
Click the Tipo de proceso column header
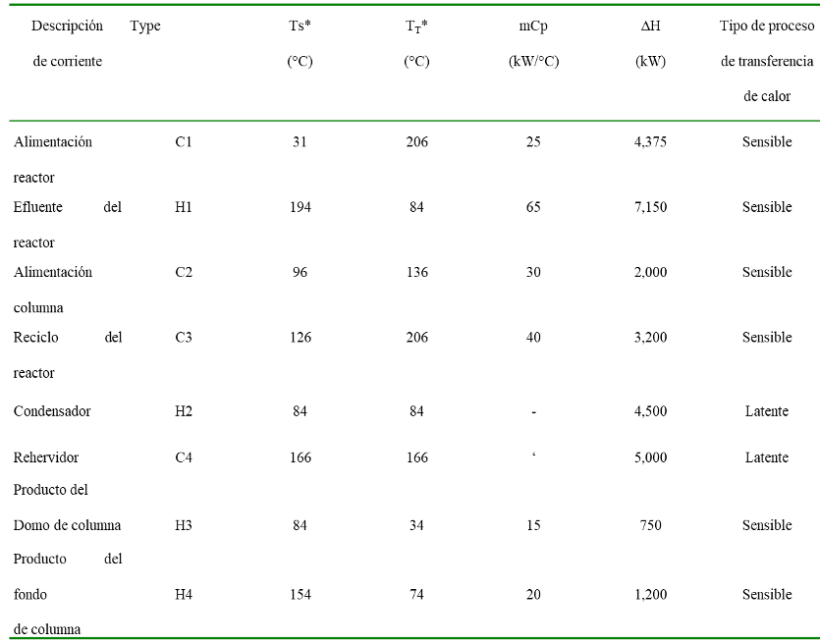tap(767, 61)
